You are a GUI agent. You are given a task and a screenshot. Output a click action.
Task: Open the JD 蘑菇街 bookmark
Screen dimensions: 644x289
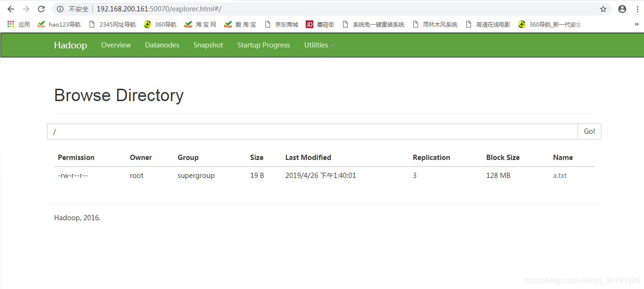pyautogui.click(x=320, y=24)
